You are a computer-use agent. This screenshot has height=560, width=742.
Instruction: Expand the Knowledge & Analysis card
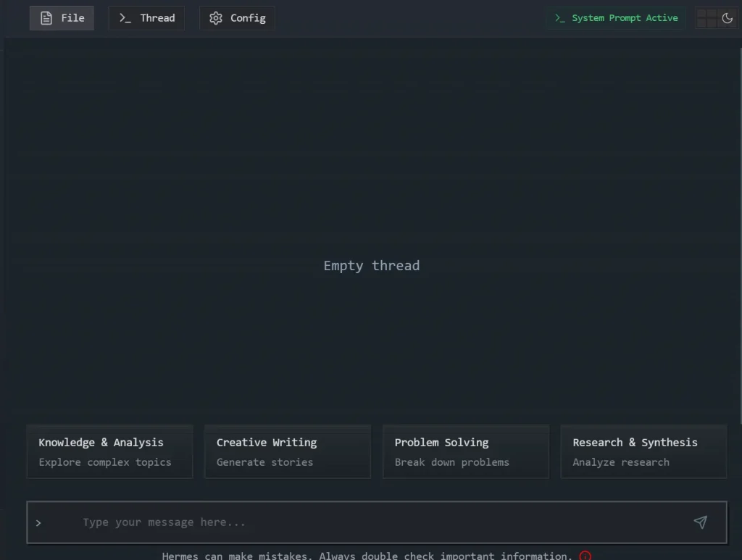(109, 451)
